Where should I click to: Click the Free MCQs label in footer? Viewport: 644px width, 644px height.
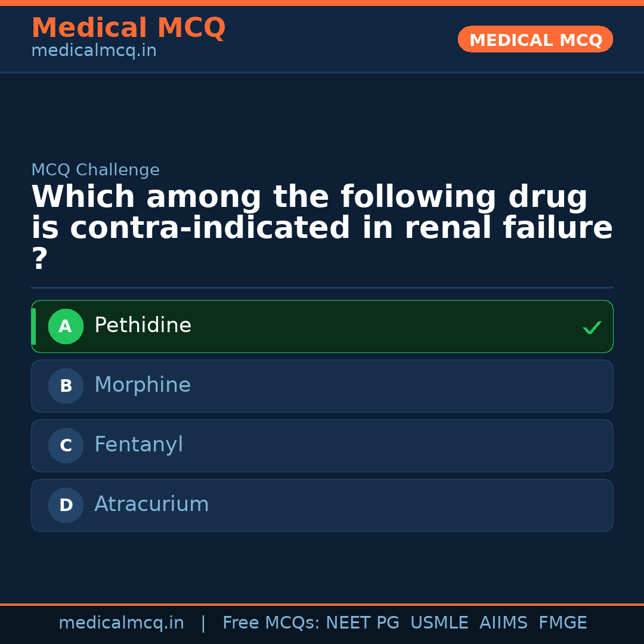pos(271,623)
